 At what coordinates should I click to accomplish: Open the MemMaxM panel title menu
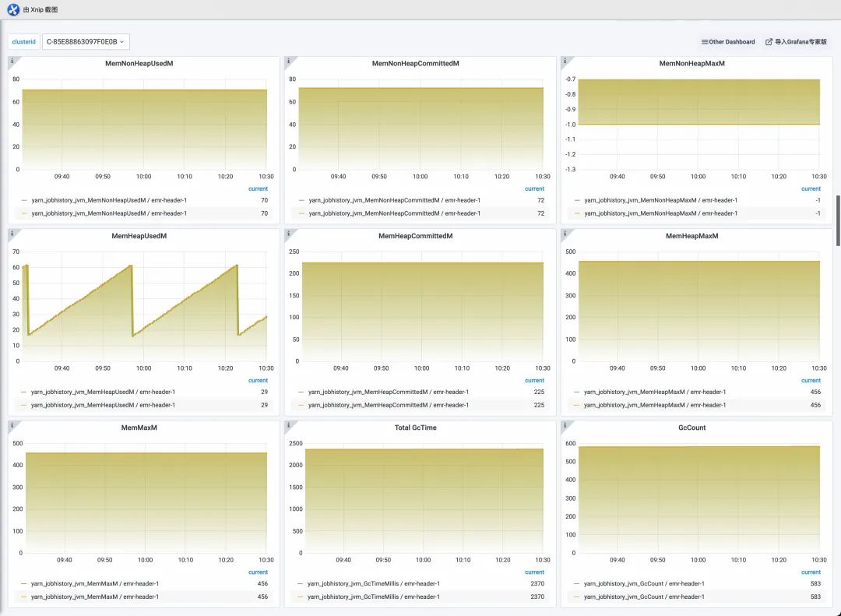(139, 428)
